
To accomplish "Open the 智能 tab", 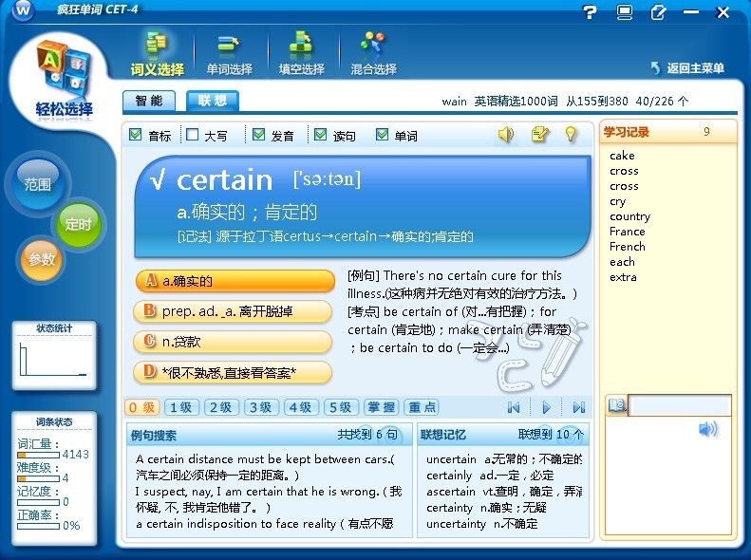I will click(149, 101).
